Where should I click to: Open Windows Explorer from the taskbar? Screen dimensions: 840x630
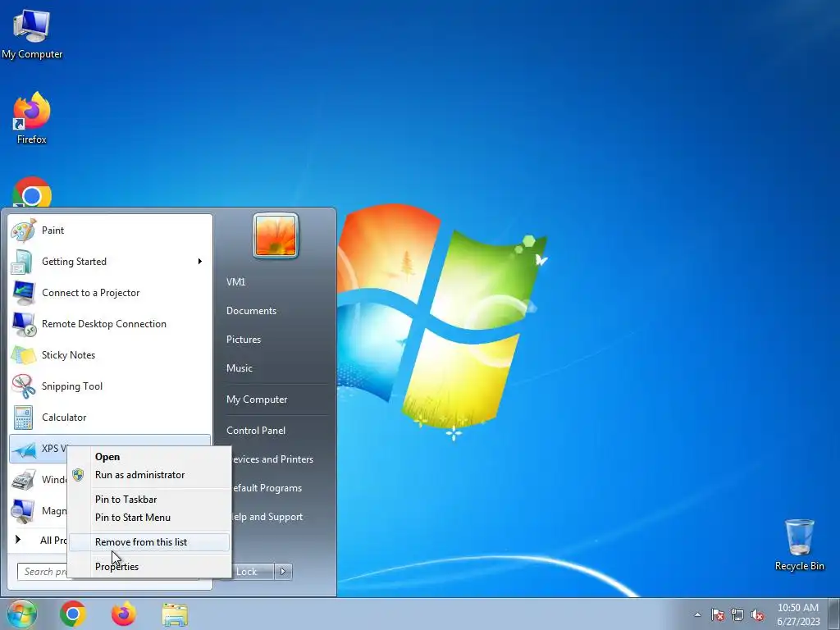point(175,614)
